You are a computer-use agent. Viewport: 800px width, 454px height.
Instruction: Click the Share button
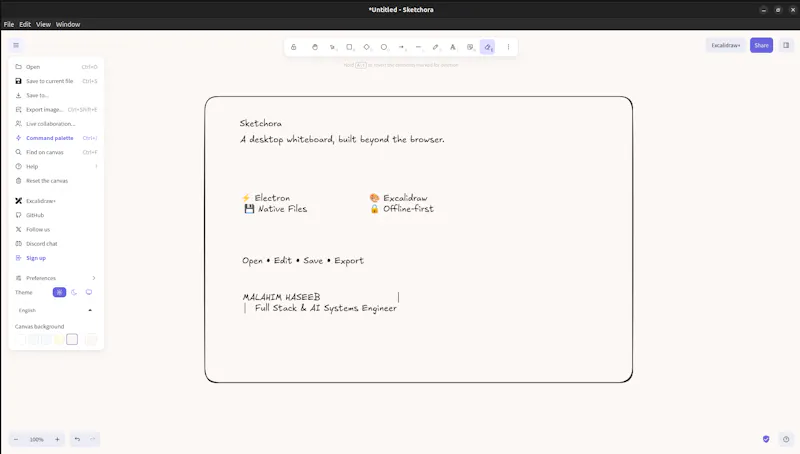pos(761,45)
